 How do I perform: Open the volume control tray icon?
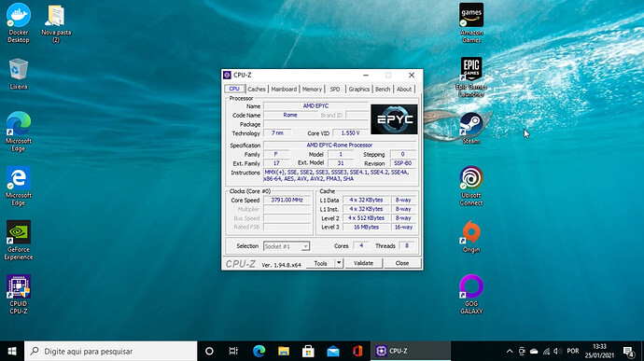(557, 351)
